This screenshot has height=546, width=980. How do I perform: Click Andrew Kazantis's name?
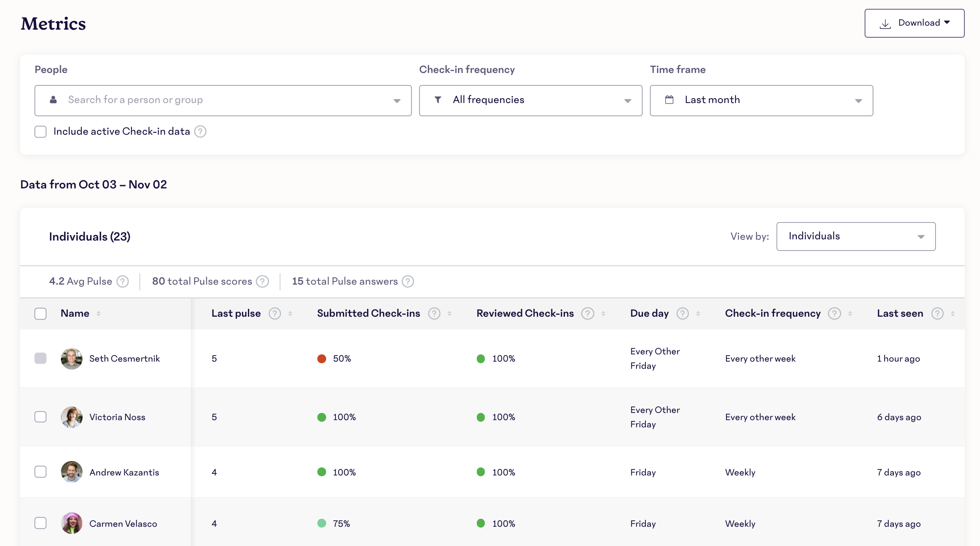[124, 472]
